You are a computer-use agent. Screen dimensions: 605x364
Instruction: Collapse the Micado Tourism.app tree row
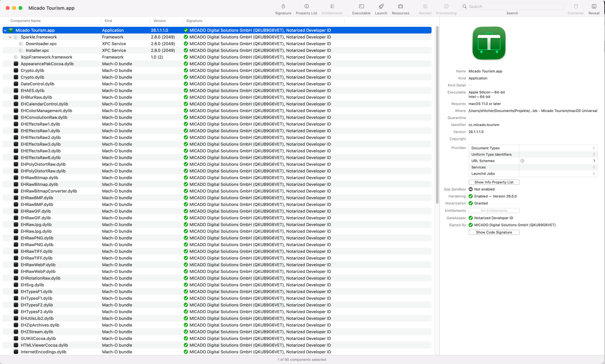click(5, 31)
